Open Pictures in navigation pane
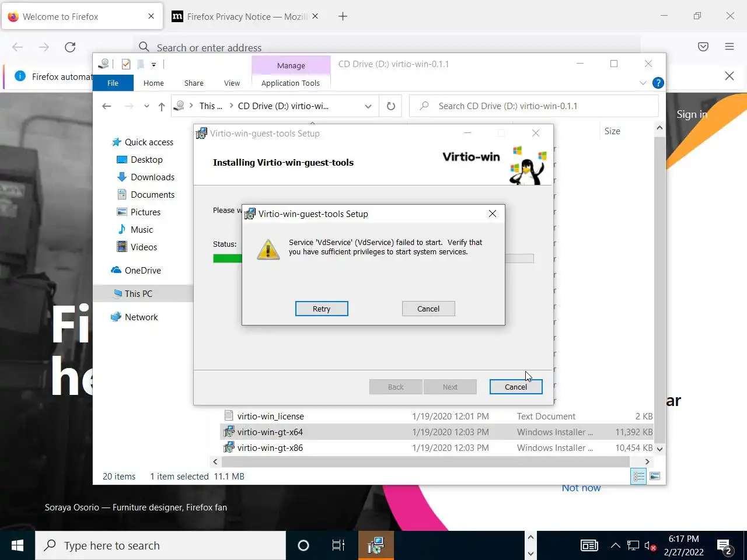This screenshot has width=747, height=560. coord(145,212)
